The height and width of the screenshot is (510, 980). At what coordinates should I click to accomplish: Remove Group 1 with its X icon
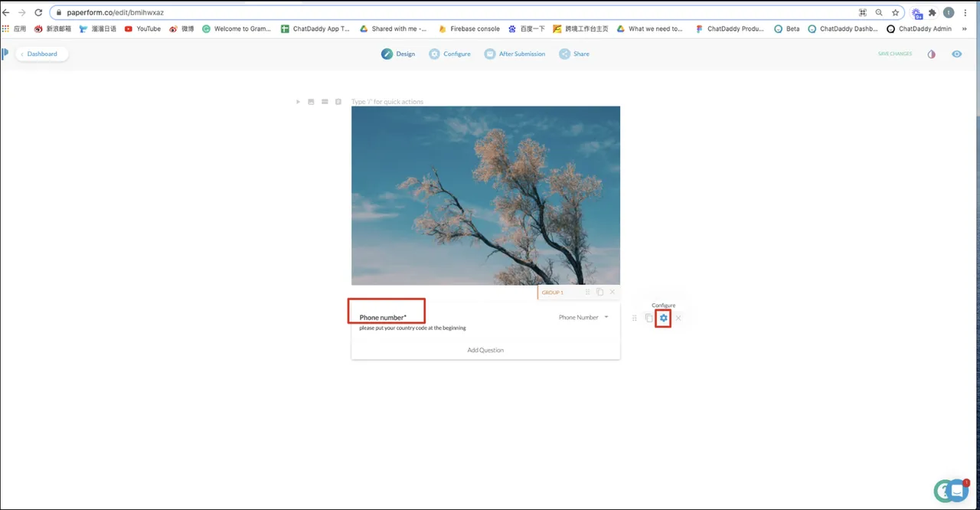tap(612, 293)
